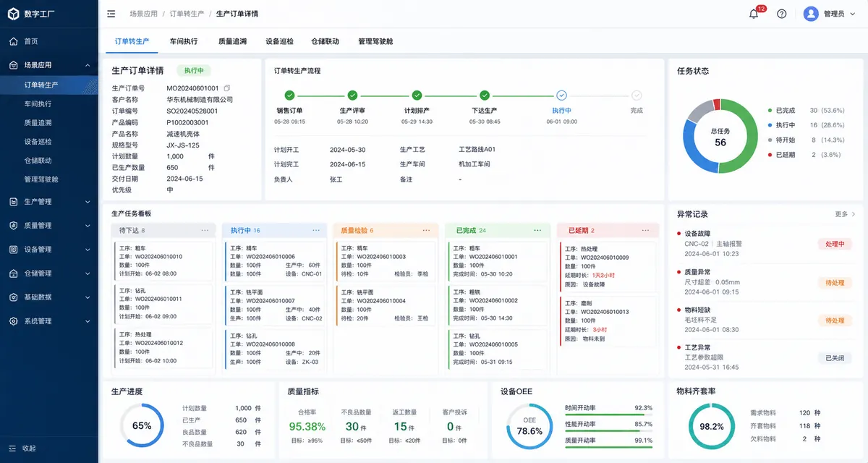Expand the 仓储管理 menu chevron
868x463 pixels.
pos(88,273)
